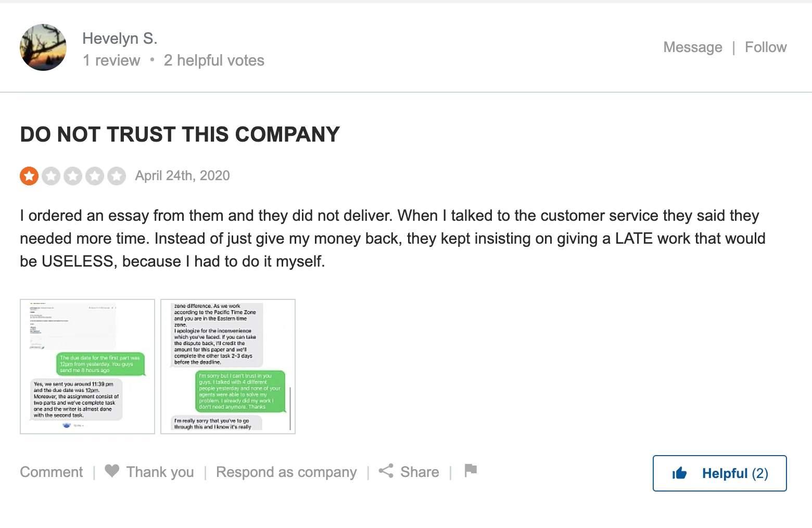Screen dimensions: 812x528
Task: Send a Message to the reviewer
Action: tap(692, 47)
